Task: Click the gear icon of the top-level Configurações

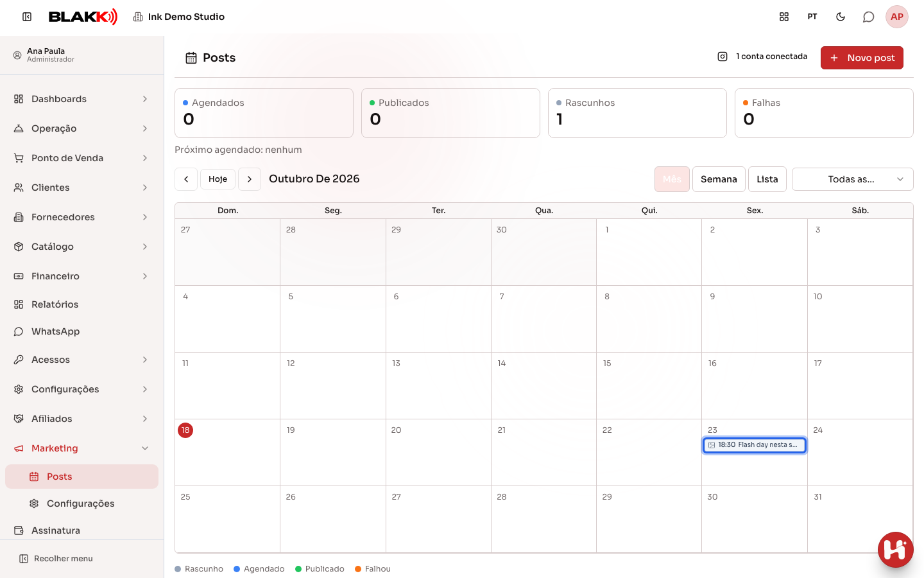Action: click(19, 389)
